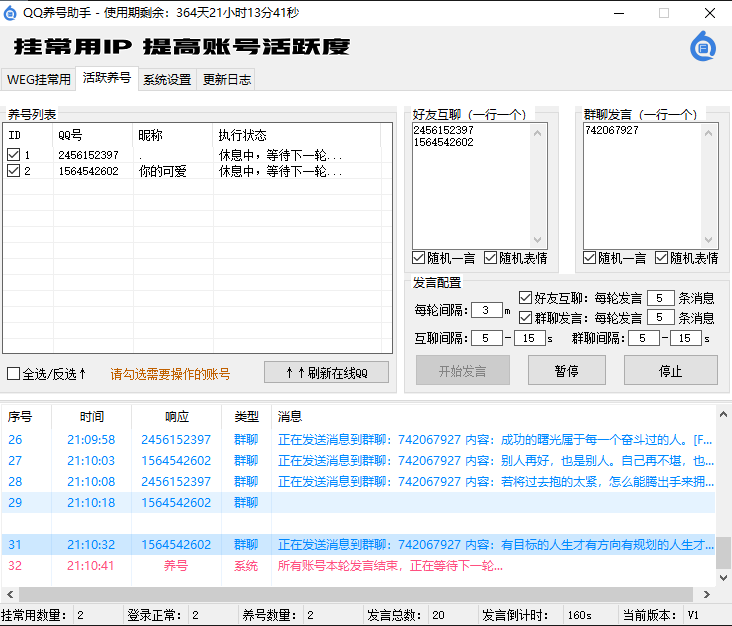
Task: Click the 刷新在线QQ button
Action: pyautogui.click(x=326, y=373)
